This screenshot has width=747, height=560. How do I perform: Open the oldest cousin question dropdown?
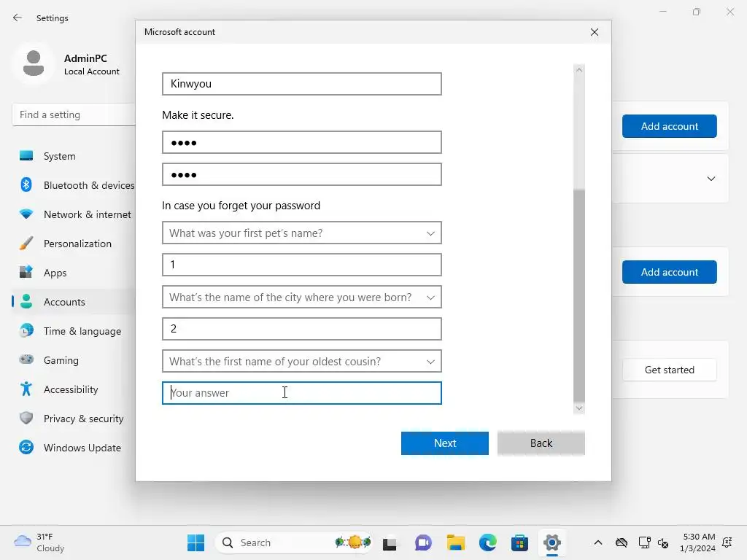pyautogui.click(x=301, y=361)
